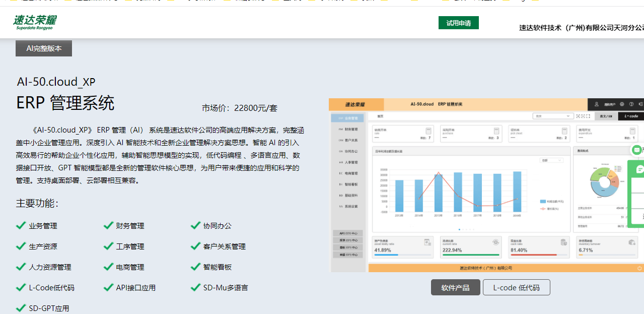Click the checkmark icon beside 生产资源
This screenshot has height=314, width=644.
tap(21, 246)
